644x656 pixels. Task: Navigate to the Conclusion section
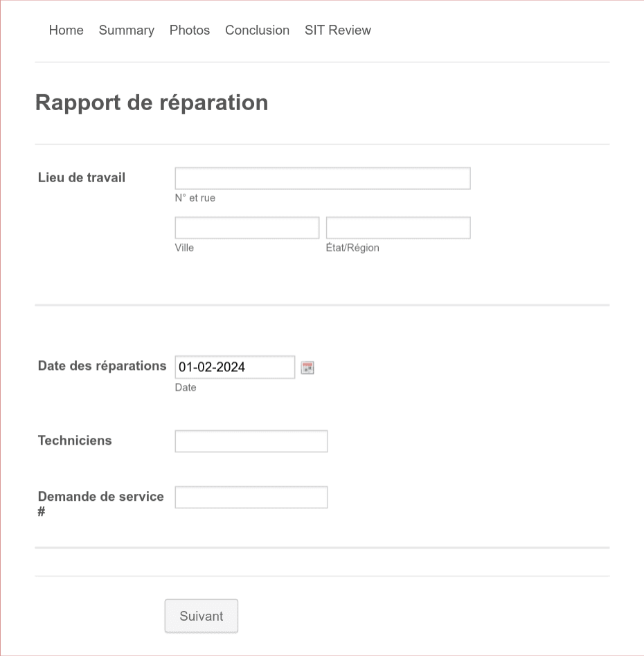coord(257,30)
